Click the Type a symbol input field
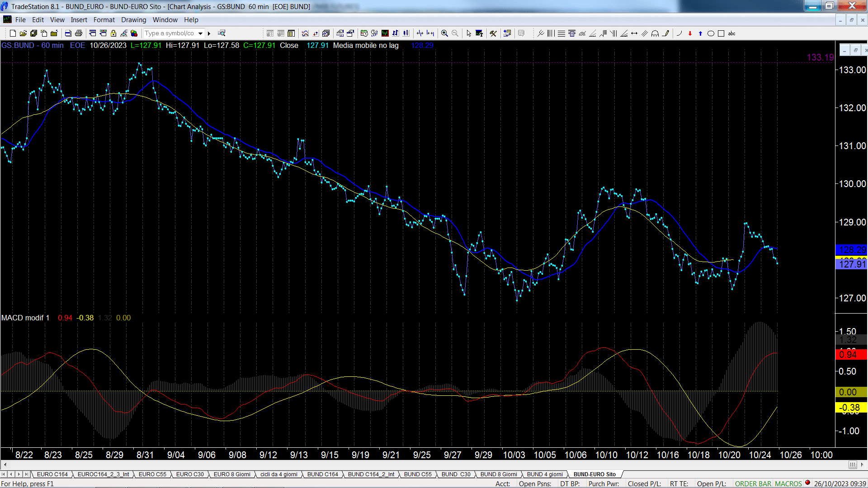Screen dimensions: 868x488 pyautogui.click(x=170, y=33)
